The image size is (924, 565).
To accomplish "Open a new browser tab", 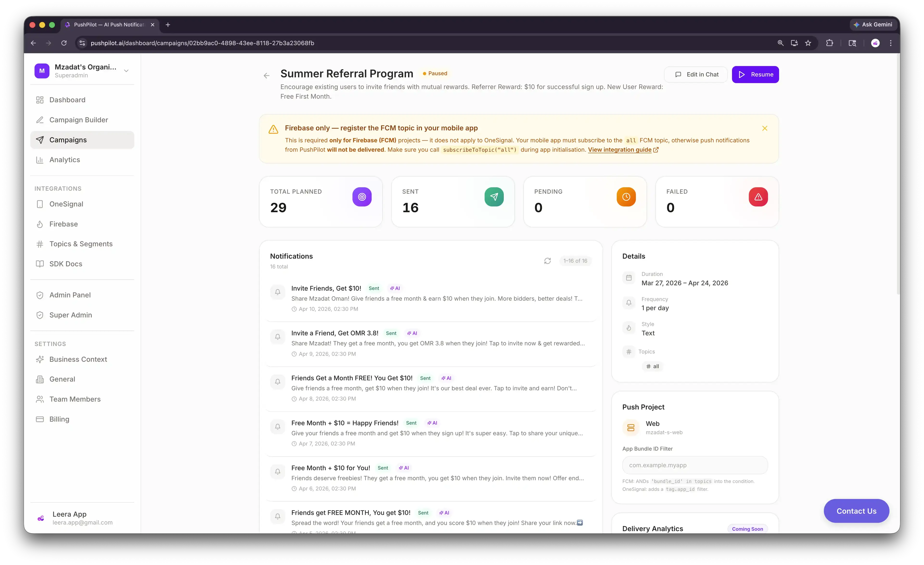I will 168,25.
